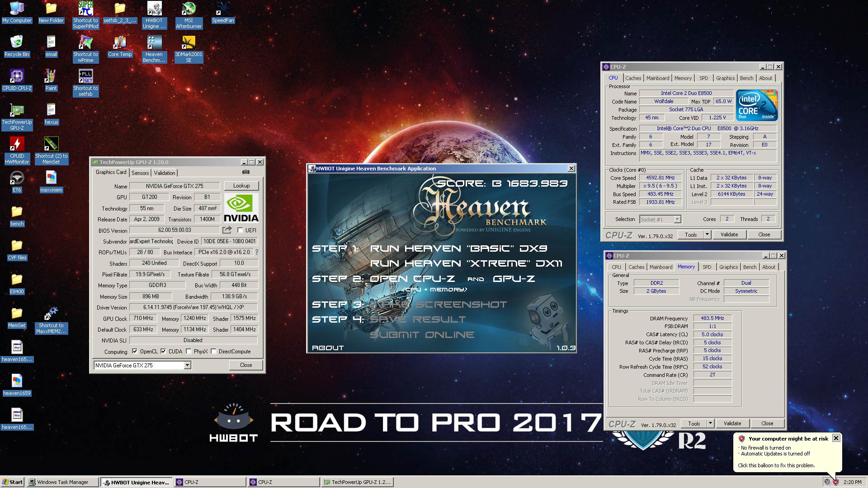Click the security shield tray icon

click(835, 482)
